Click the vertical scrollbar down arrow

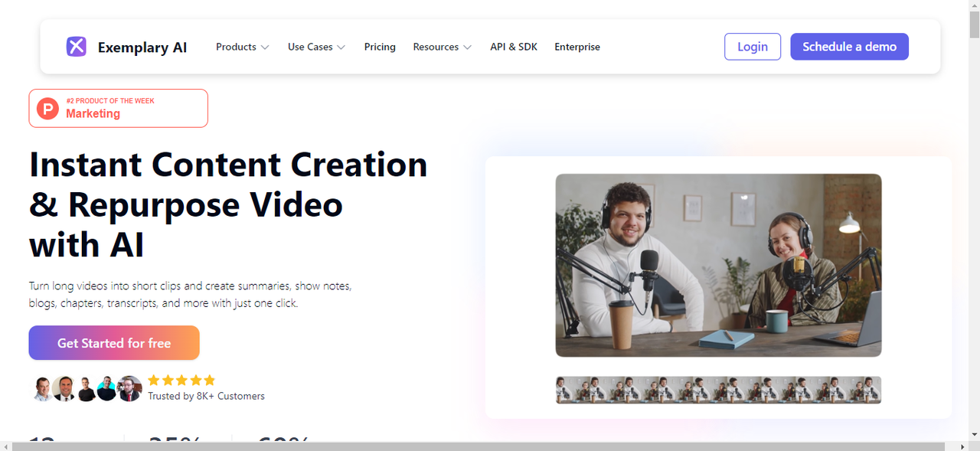pyautogui.click(x=974, y=434)
